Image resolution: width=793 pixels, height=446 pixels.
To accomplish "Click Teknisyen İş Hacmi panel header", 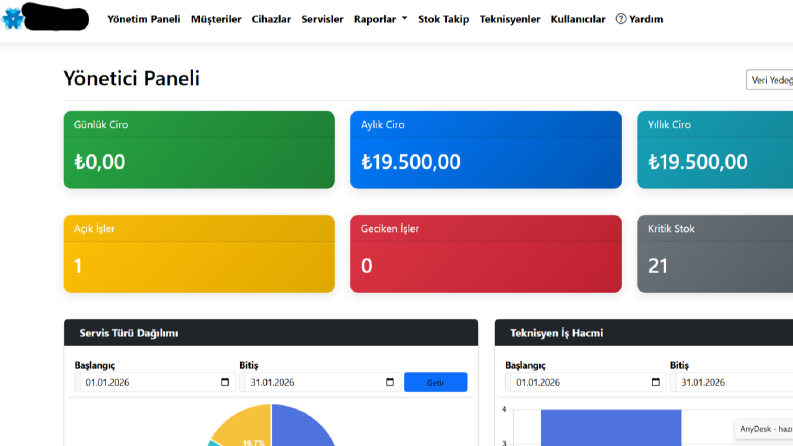I will point(644,333).
